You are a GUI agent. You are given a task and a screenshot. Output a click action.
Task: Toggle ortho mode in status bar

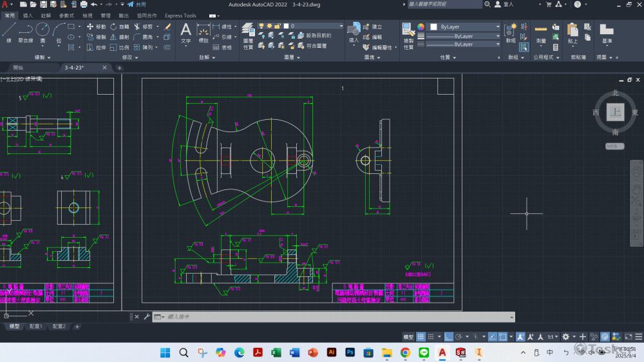click(448, 336)
